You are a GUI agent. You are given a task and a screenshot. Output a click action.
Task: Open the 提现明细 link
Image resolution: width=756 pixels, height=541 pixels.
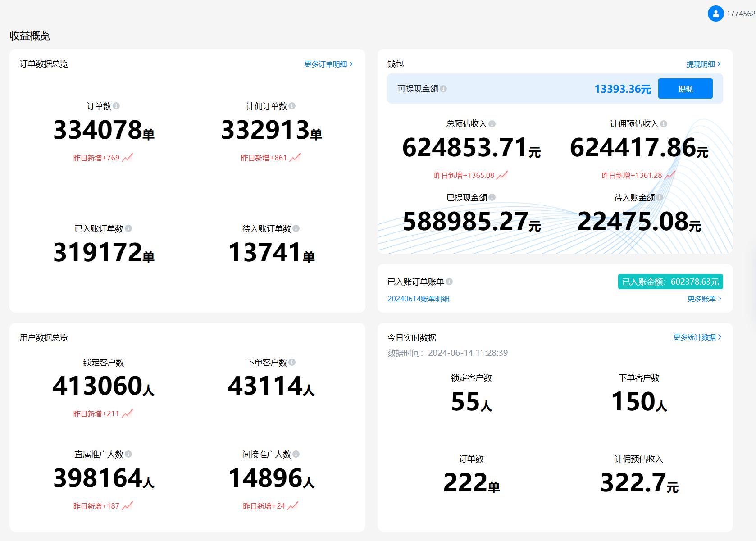point(703,64)
